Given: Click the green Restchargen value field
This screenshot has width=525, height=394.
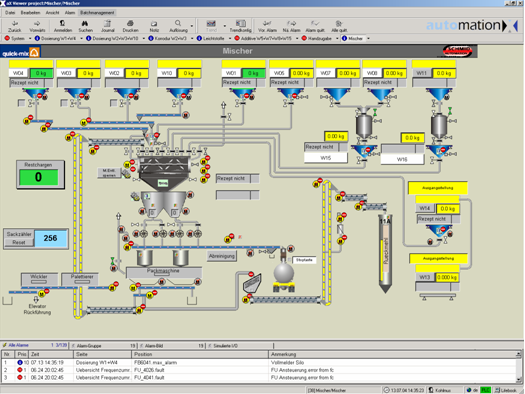Looking at the screenshot, I should click(39, 177).
